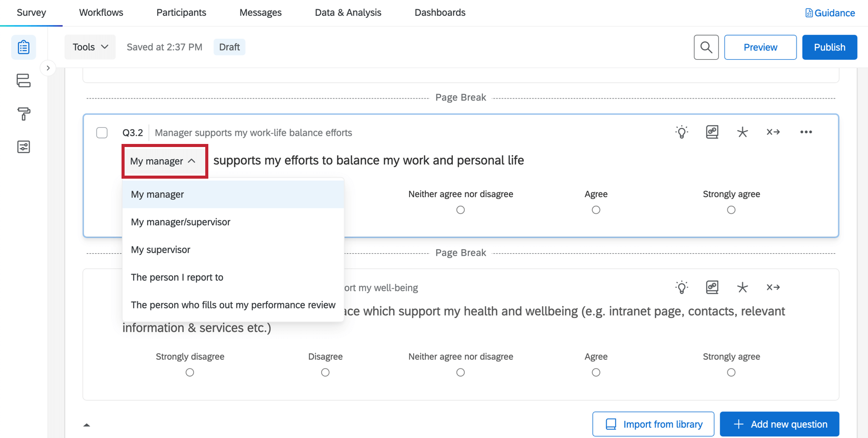Open three-dot more menu on Q3.2
Screen dimensions: 868x438
pos(806,132)
